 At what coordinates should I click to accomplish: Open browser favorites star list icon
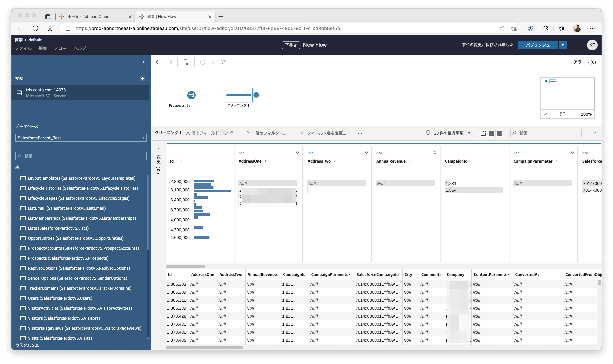point(562,28)
